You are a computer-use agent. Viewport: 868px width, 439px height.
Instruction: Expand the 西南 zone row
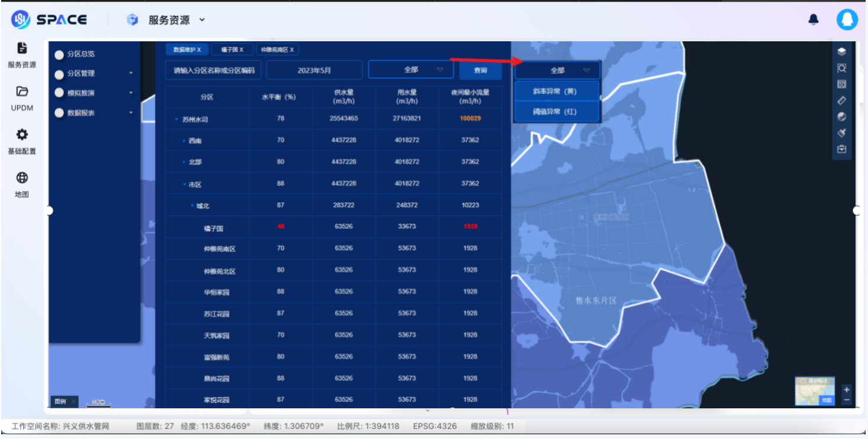click(x=184, y=142)
